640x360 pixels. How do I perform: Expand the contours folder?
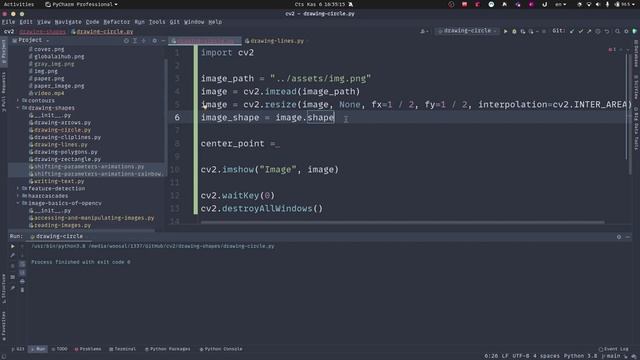[x=18, y=100]
